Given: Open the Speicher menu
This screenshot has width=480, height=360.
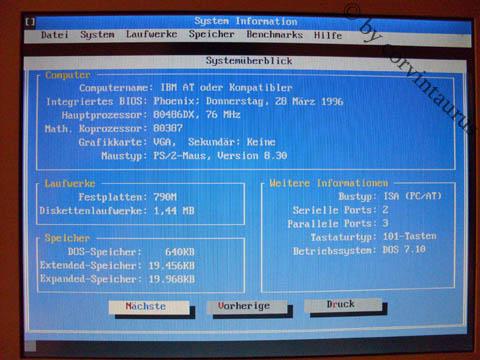Looking at the screenshot, I should pos(211,34).
